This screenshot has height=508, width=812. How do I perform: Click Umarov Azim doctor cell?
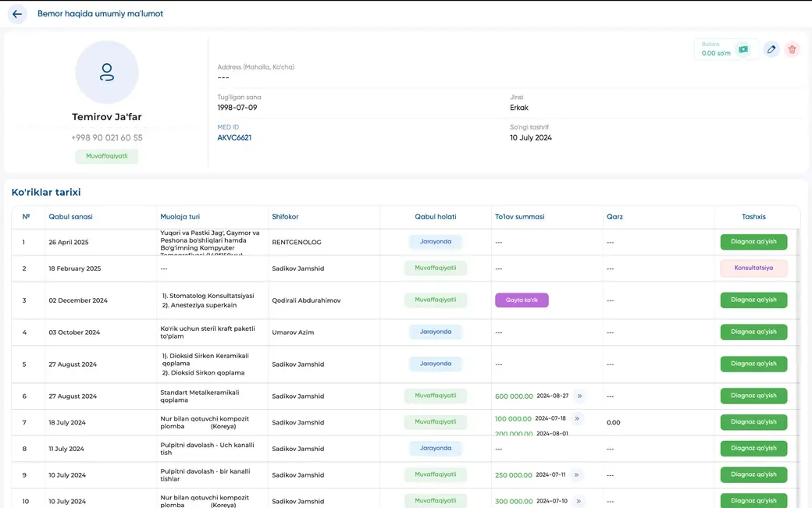tap(293, 332)
